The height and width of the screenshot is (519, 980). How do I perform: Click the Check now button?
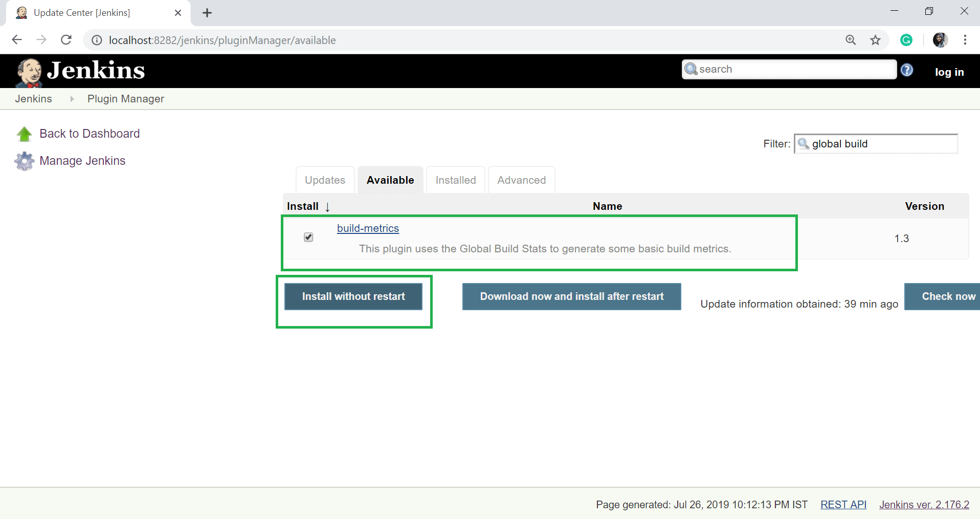[943, 296]
